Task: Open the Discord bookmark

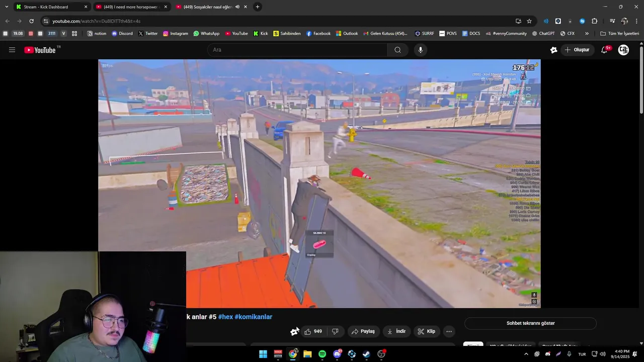Action: 122,34
